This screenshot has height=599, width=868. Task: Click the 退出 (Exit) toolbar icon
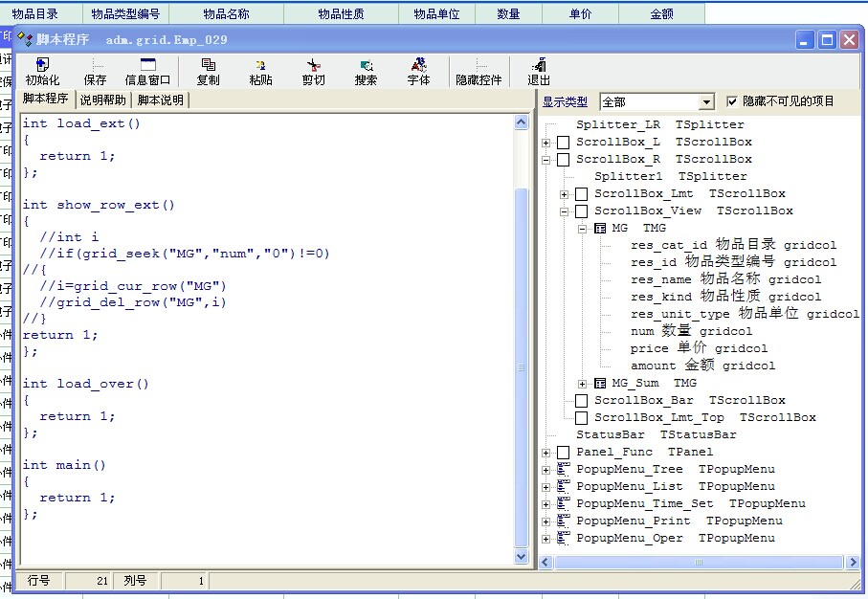539,72
